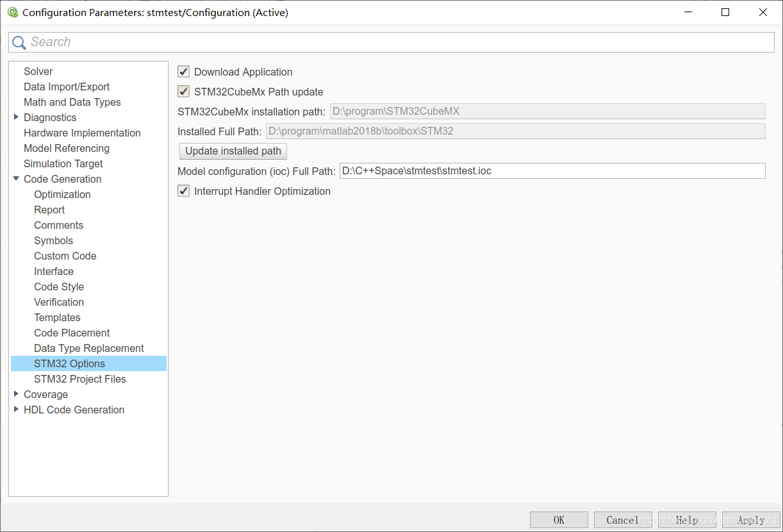Select Code Placement item
This screenshot has height=532, width=783.
[72, 333]
